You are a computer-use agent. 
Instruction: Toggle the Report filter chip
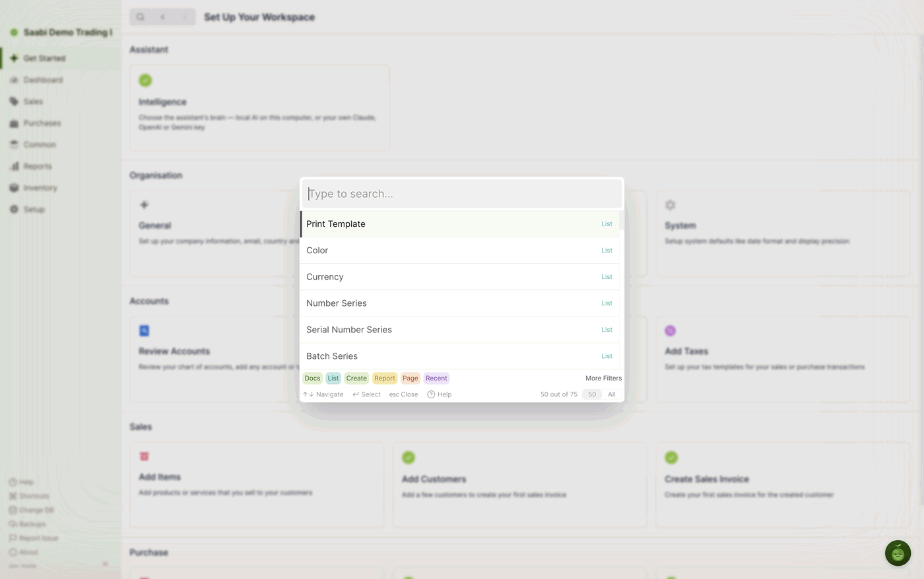pos(385,379)
